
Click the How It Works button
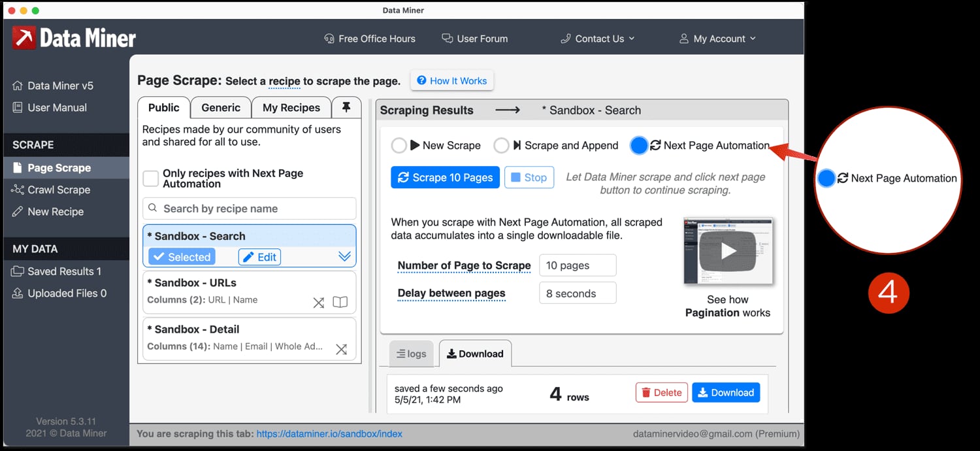(x=452, y=81)
